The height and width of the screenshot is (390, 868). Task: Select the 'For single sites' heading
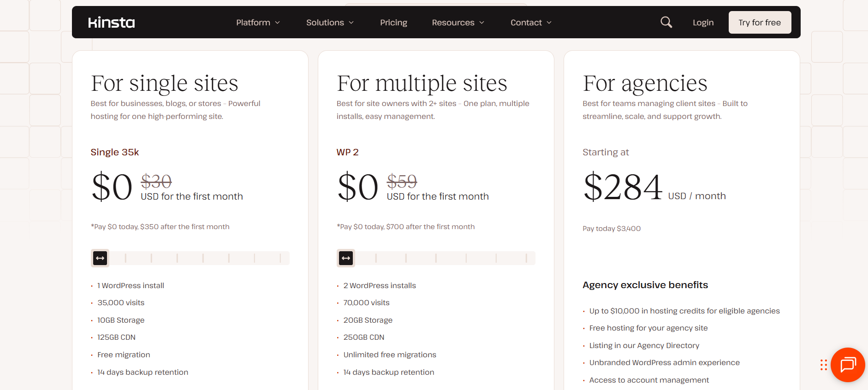tap(164, 83)
